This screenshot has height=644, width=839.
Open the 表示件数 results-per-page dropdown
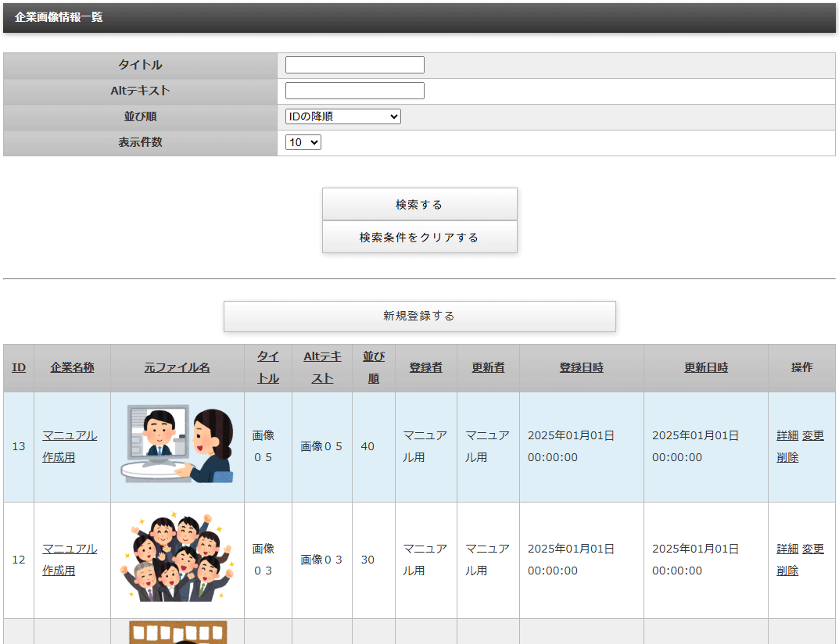tap(303, 142)
